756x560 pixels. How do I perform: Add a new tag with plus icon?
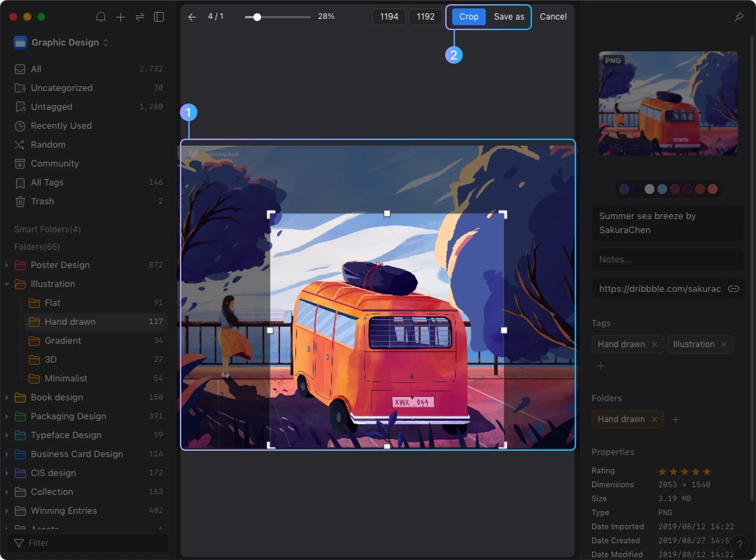(601, 366)
